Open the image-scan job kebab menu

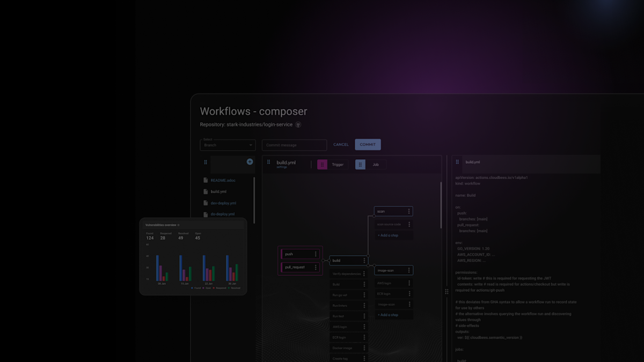coord(409,270)
